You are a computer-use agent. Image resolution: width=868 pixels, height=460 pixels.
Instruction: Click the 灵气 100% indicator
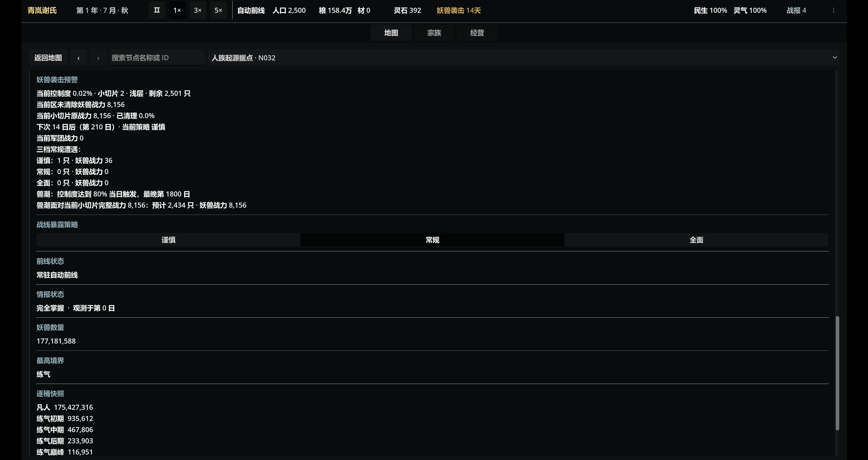click(750, 10)
